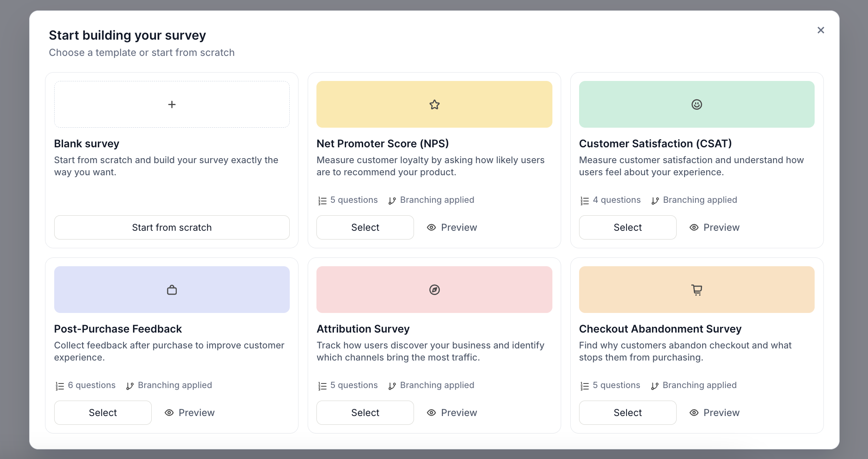The width and height of the screenshot is (868, 459).
Task: Preview the Net Promoter Score survey
Action: tap(452, 227)
